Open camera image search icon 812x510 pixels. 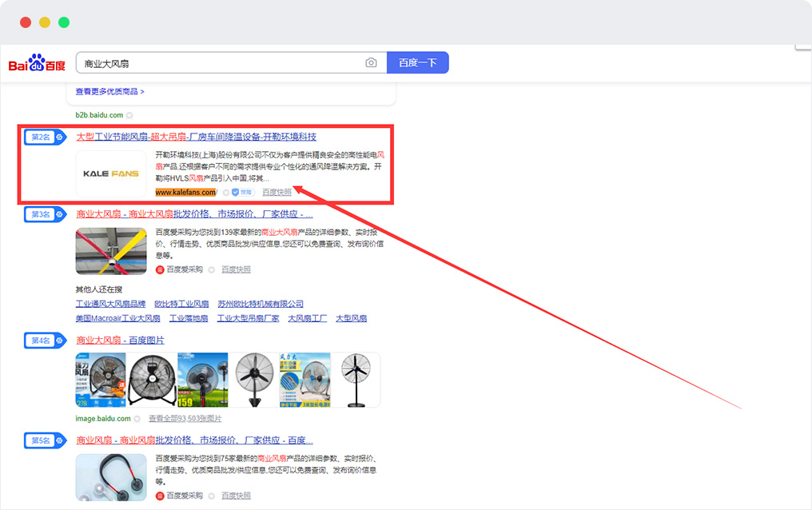coord(371,62)
